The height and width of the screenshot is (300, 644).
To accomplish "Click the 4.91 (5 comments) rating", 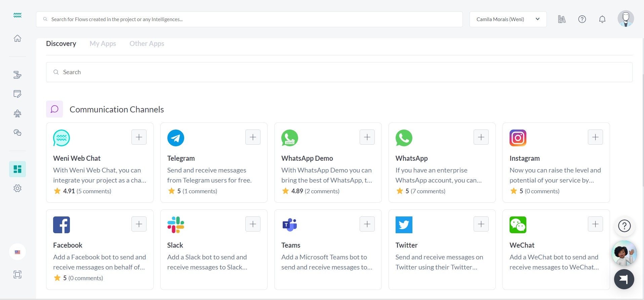I will point(82,191).
